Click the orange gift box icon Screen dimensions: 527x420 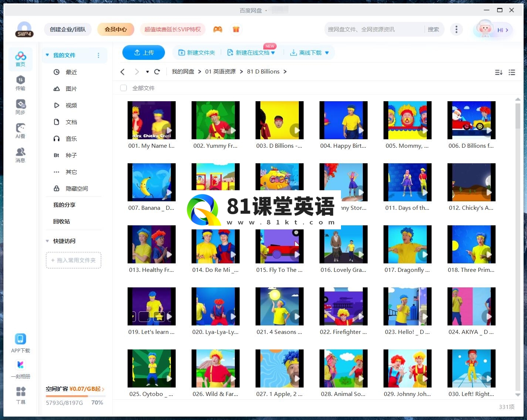(x=236, y=29)
